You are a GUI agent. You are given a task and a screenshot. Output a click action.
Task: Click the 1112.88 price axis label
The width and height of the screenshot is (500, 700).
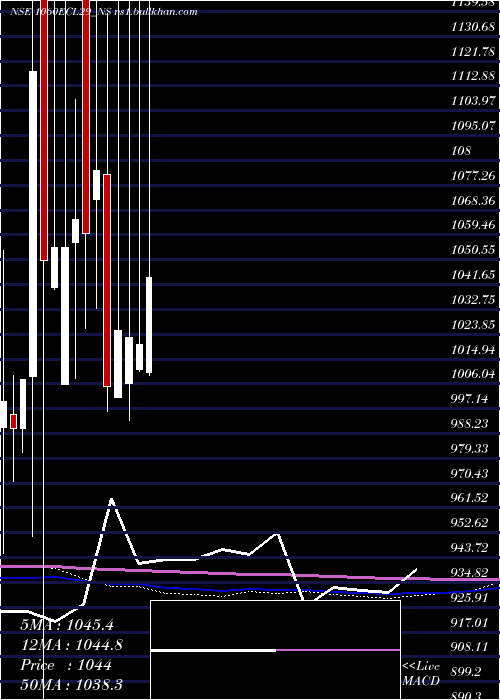(x=473, y=76)
